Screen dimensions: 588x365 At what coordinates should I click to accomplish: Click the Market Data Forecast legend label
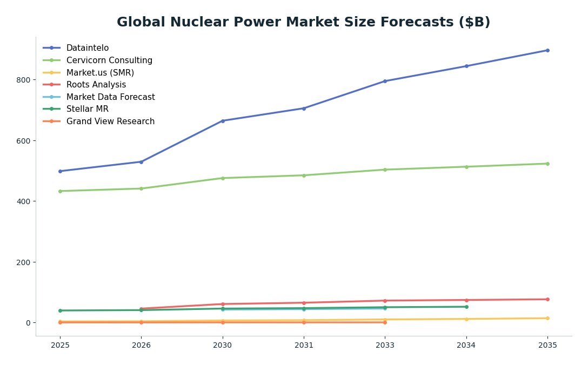pos(111,97)
